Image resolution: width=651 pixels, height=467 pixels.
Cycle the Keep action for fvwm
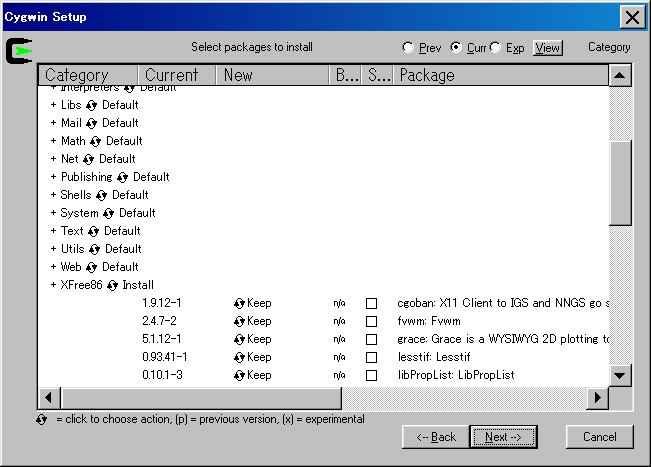point(239,321)
